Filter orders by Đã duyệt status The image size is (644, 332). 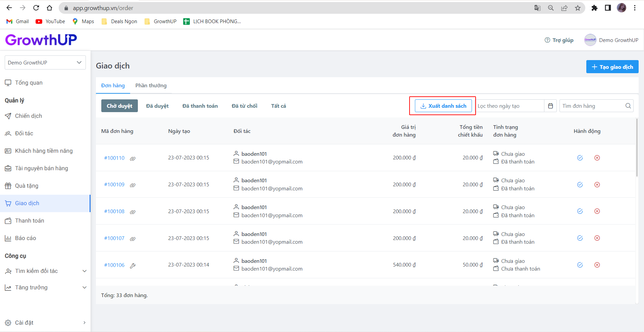click(157, 106)
